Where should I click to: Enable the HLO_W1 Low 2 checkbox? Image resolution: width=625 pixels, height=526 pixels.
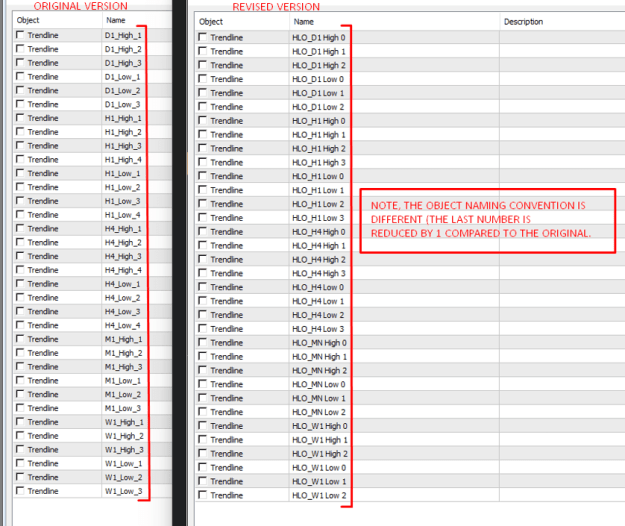(x=202, y=495)
